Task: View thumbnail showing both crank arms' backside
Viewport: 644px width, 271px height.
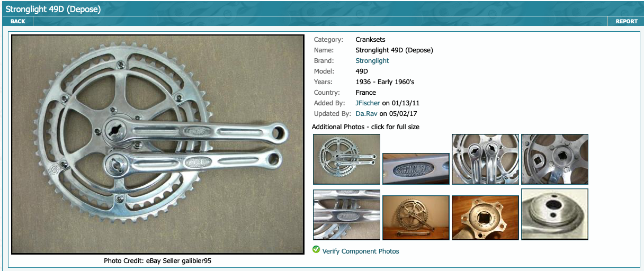Action: coord(485,159)
